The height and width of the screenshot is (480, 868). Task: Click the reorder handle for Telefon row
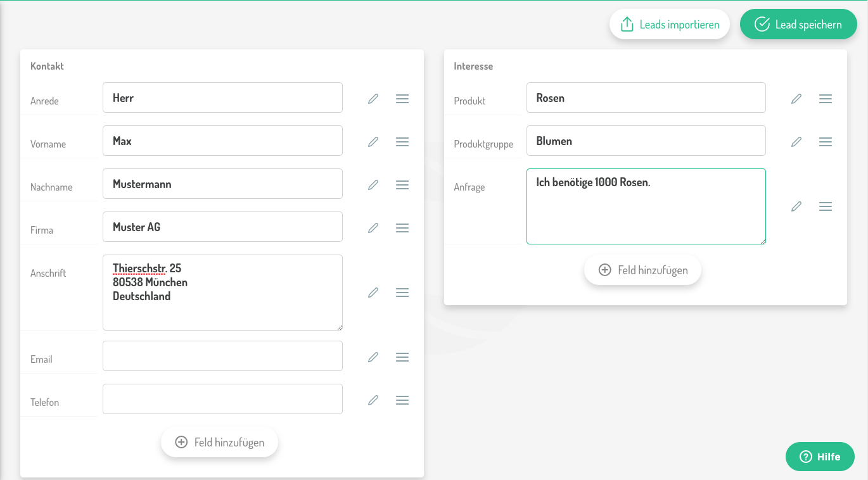tap(402, 400)
